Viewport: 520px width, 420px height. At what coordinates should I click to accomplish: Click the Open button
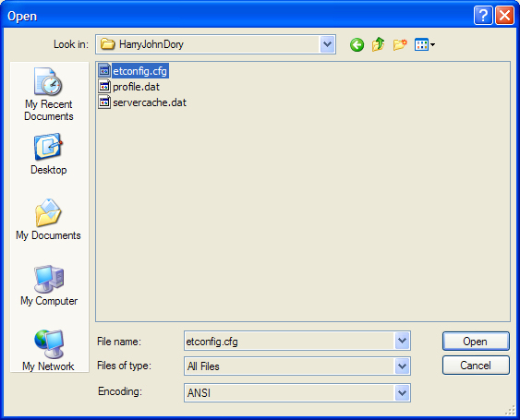(476, 342)
